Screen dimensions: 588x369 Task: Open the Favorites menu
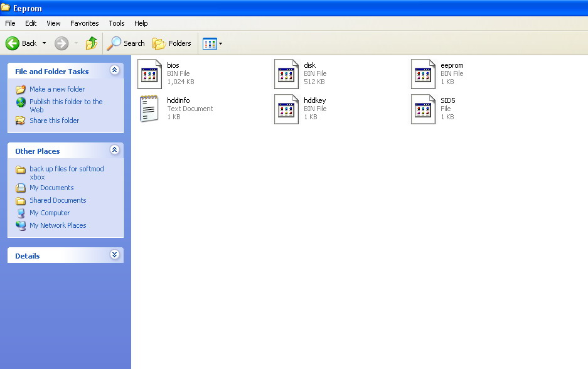84,23
